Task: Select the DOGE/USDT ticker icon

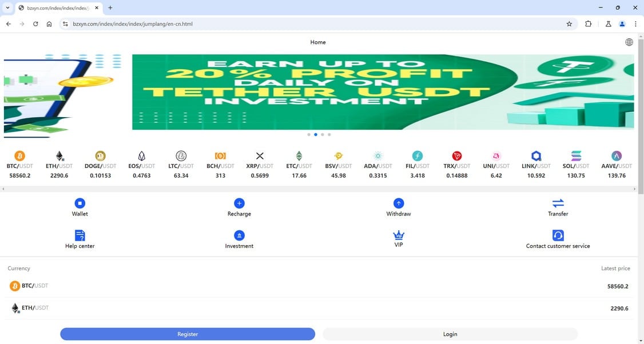Action: (100, 156)
